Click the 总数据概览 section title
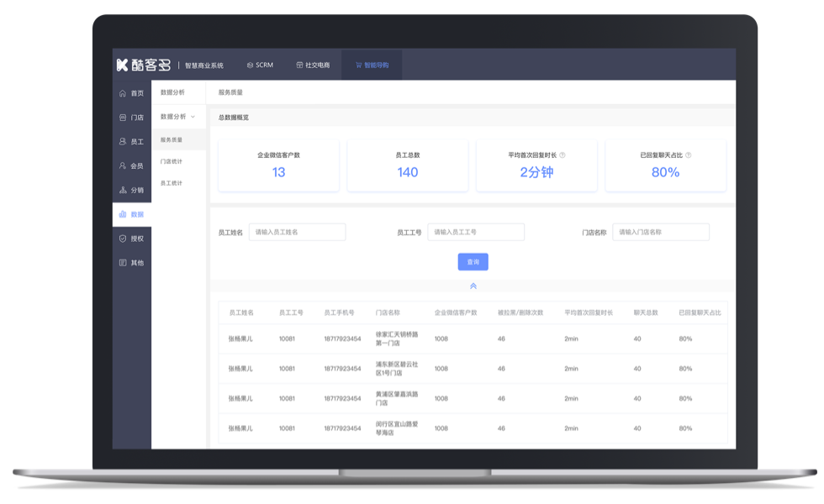 pyautogui.click(x=234, y=118)
